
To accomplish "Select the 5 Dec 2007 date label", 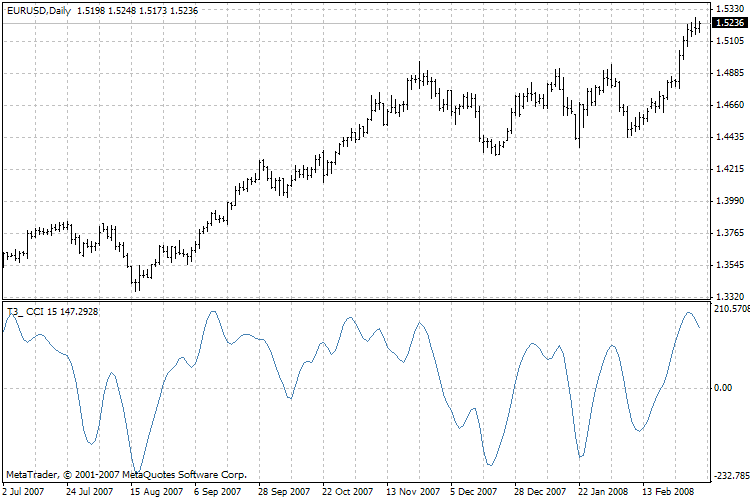I will pyautogui.click(x=473, y=491).
